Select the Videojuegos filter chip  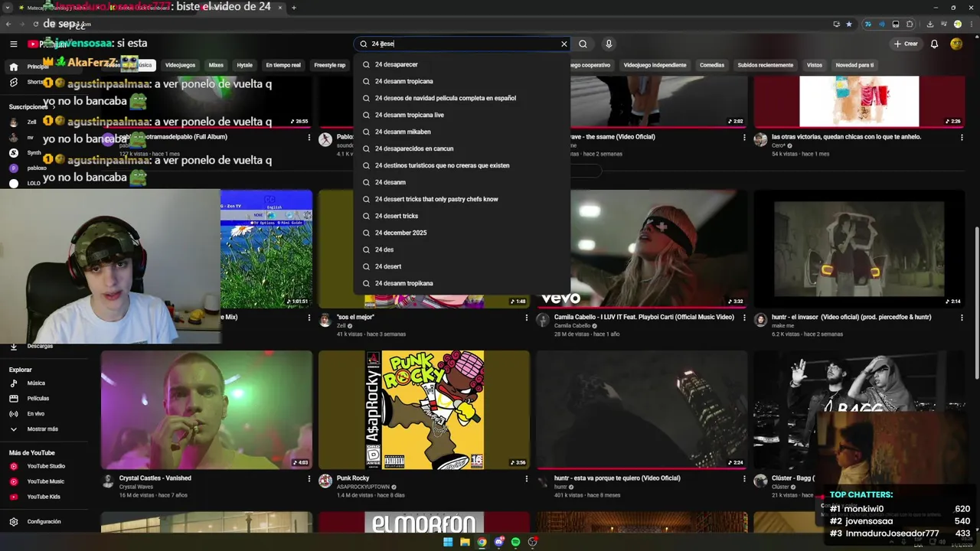180,65
